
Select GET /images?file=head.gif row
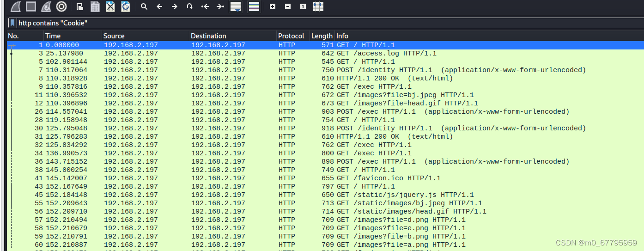point(325,104)
